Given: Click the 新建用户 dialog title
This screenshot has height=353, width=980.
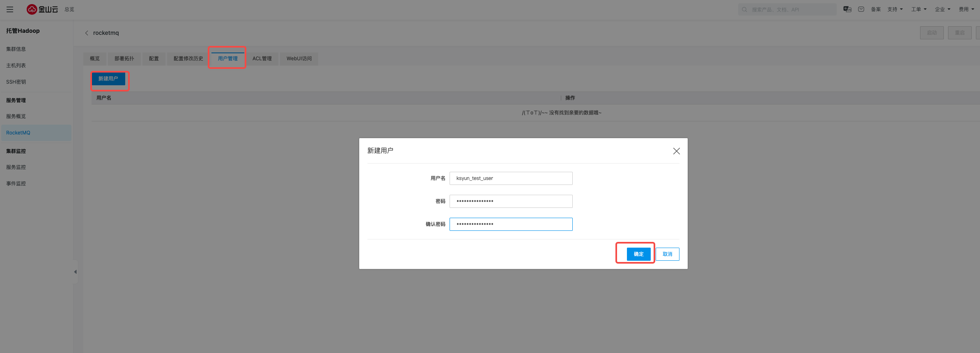Looking at the screenshot, I should coord(380,151).
